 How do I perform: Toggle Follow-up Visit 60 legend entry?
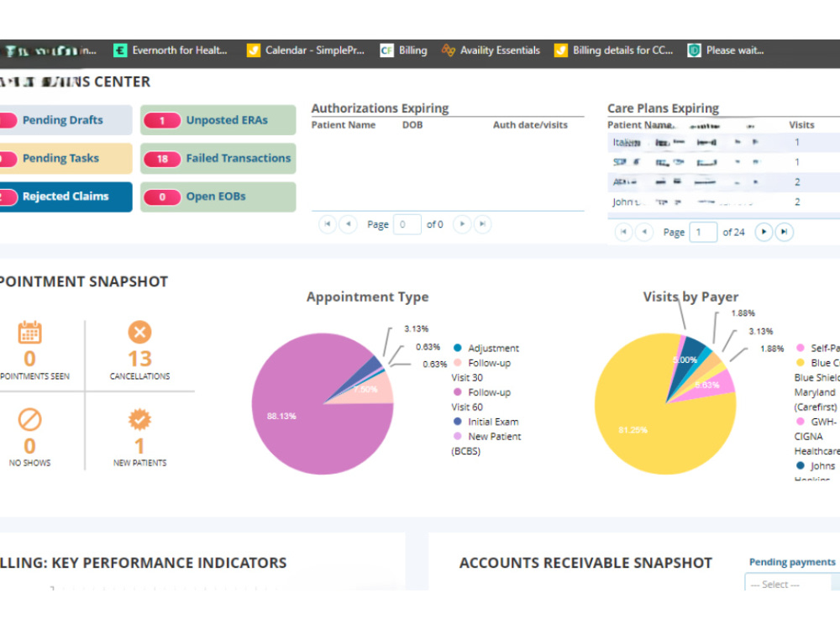coord(481,400)
